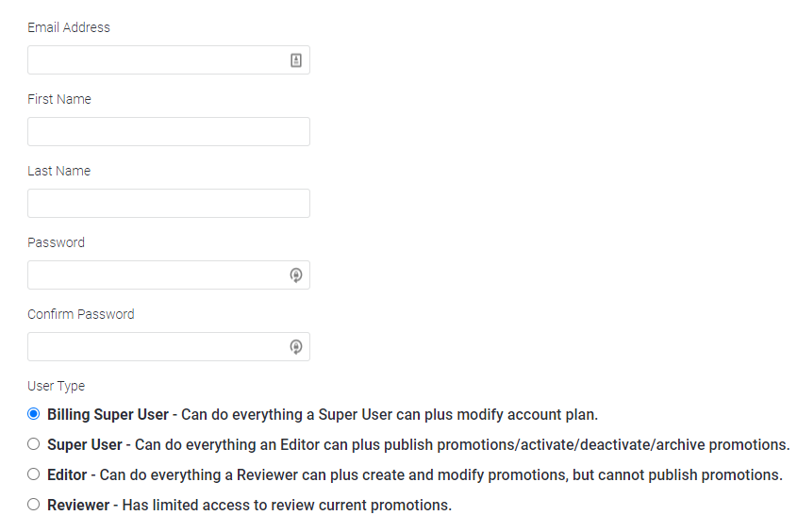The image size is (797, 532).
Task: Click the bold "Billing Super User" label text
Action: (108, 414)
